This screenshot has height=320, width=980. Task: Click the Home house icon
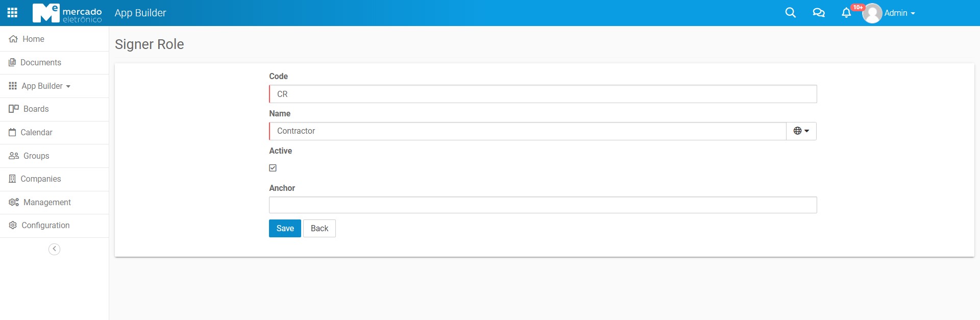[x=13, y=39]
